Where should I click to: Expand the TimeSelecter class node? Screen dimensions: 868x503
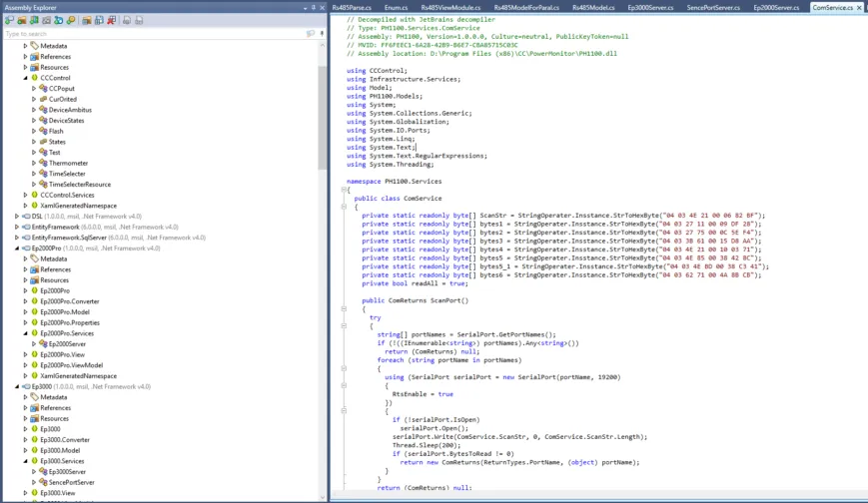[x=34, y=174]
